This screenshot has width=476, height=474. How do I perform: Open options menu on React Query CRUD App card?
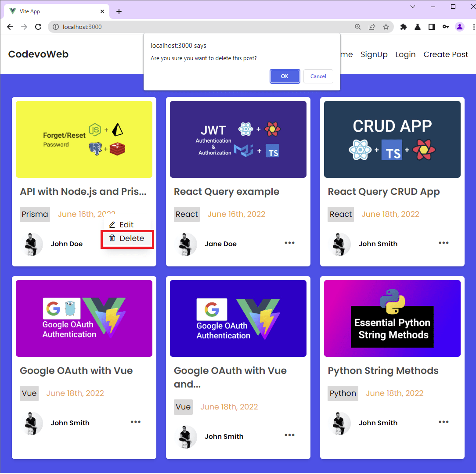pyautogui.click(x=444, y=243)
